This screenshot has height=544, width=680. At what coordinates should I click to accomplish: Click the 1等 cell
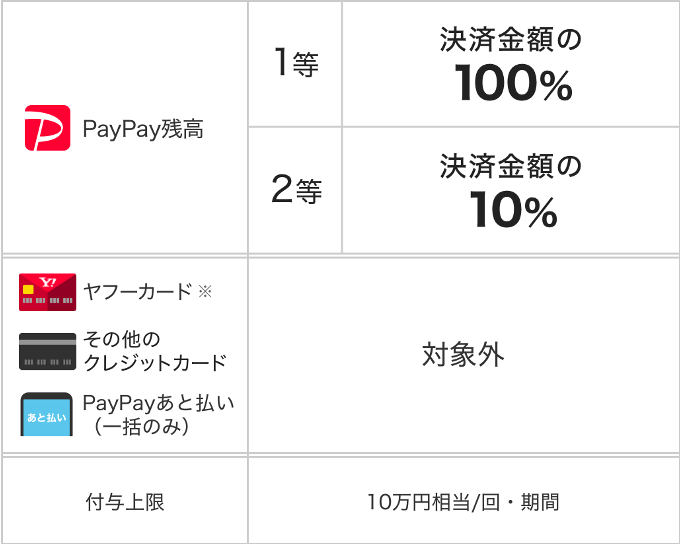pos(295,64)
